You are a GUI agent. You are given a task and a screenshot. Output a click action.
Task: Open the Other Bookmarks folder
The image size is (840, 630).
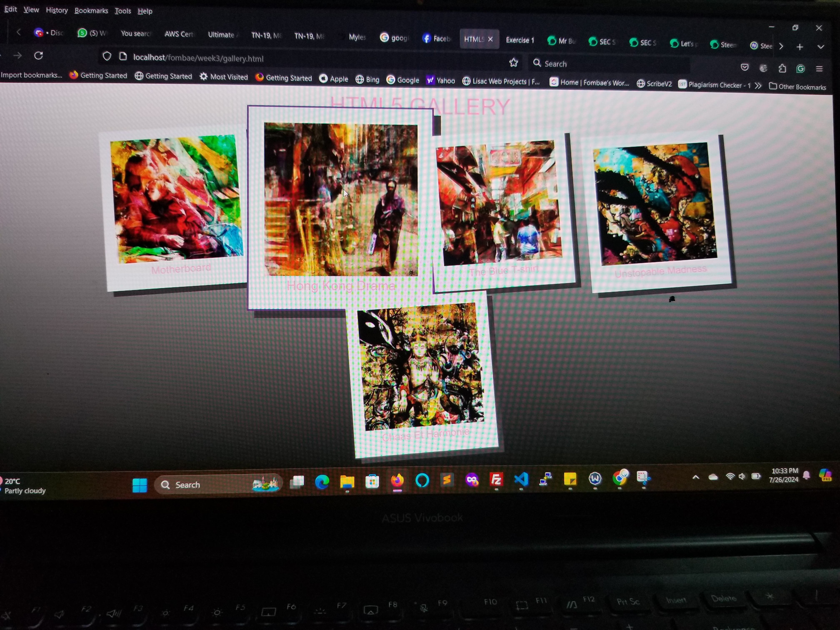(x=797, y=87)
